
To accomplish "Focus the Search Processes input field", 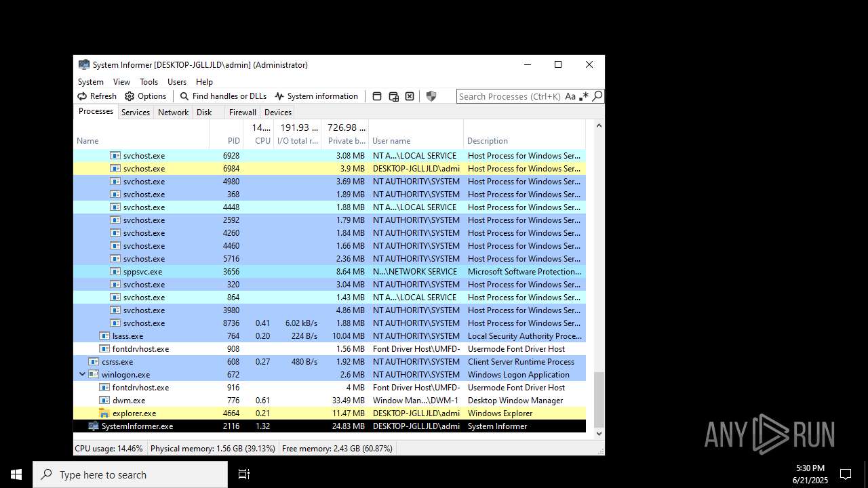I will (510, 96).
